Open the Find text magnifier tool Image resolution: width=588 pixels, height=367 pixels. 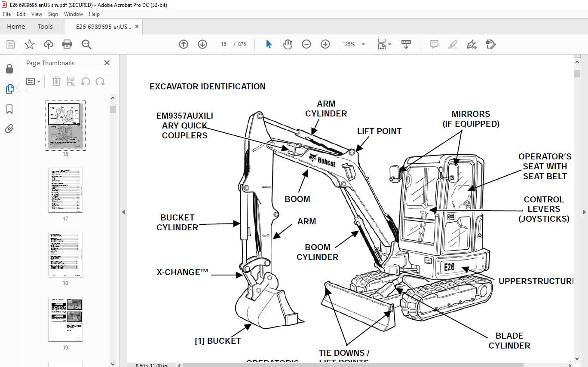[x=86, y=44]
